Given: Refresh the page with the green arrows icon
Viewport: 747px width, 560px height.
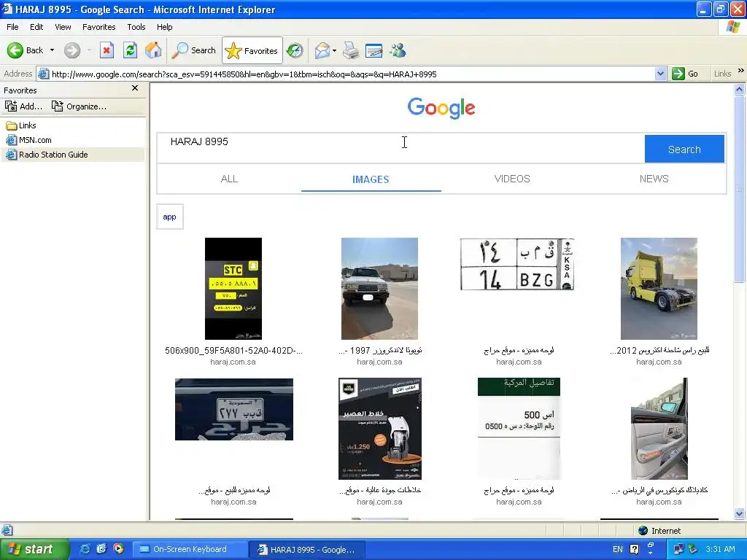Looking at the screenshot, I should click(x=130, y=50).
